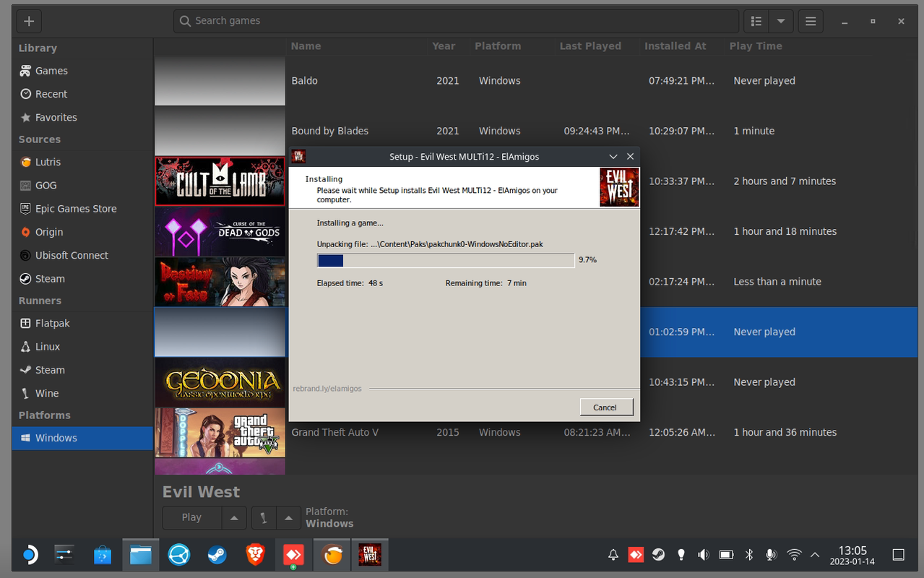Click the Evil West logo in installer header

point(619,187)
